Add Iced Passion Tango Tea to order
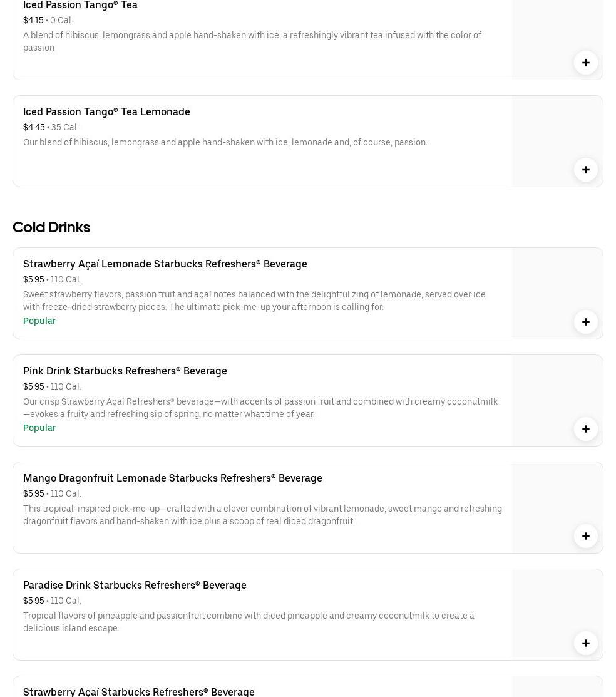Screen dimensions: 616x697 pyautogui.click(x=585, y=63)
